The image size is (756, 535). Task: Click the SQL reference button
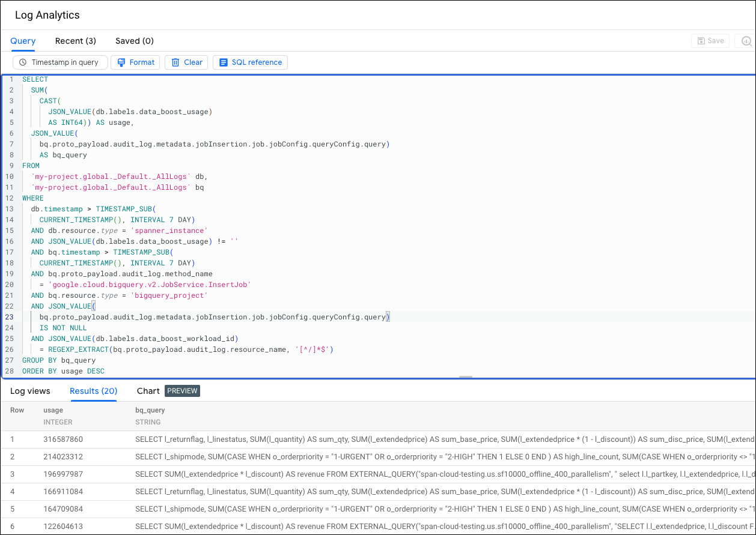[x=250, y=62]
